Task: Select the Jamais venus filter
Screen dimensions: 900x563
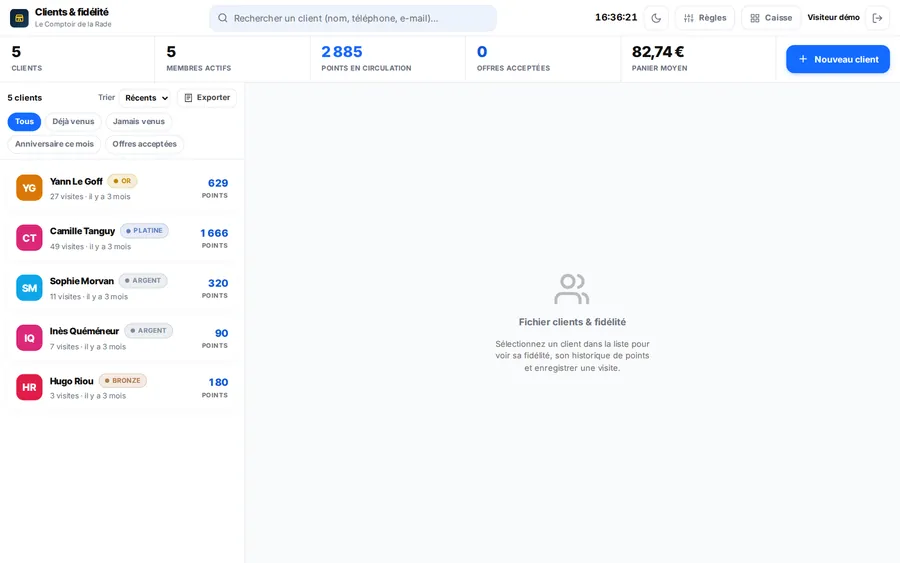Action: tap(138, 122)
